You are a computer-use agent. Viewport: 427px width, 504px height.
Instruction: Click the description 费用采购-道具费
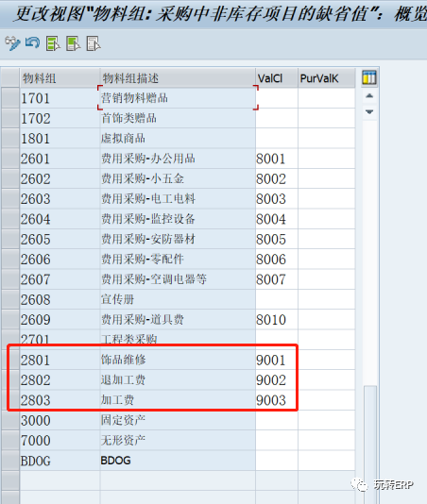pos(178,320)
